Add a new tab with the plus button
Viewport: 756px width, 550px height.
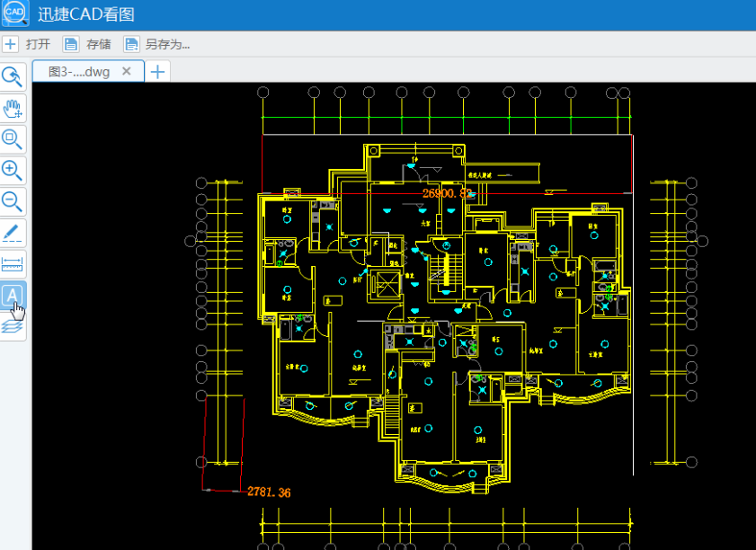[x=157, y=72]
